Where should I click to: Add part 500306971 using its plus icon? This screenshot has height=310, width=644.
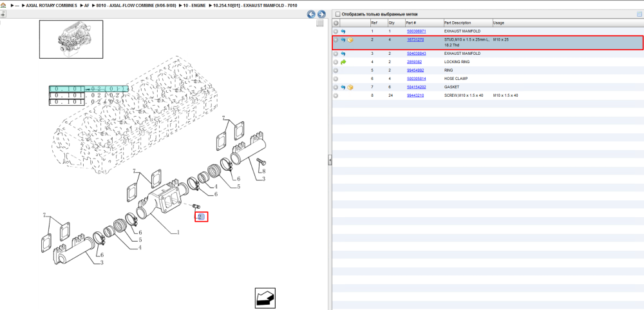tap(336, 31)
